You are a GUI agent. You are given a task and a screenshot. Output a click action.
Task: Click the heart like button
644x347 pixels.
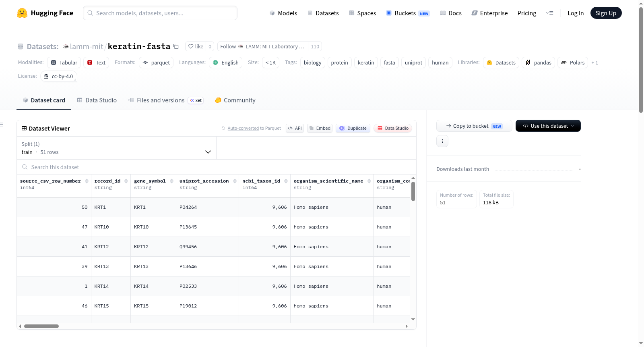[x=196, y=46]
